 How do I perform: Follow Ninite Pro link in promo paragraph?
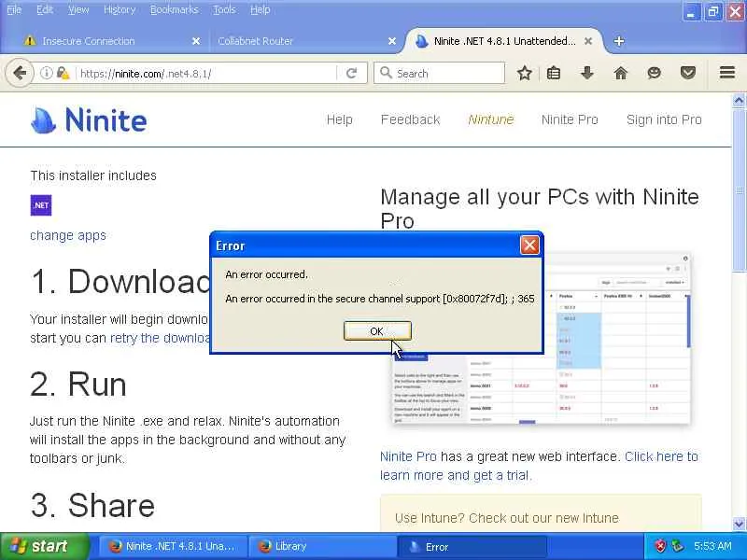[408, 456]
